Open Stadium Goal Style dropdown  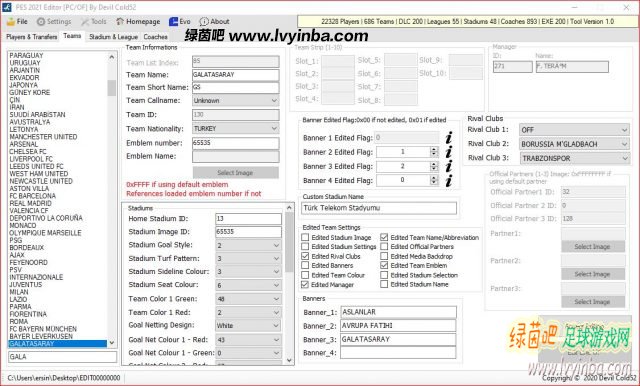pos(248,245)
